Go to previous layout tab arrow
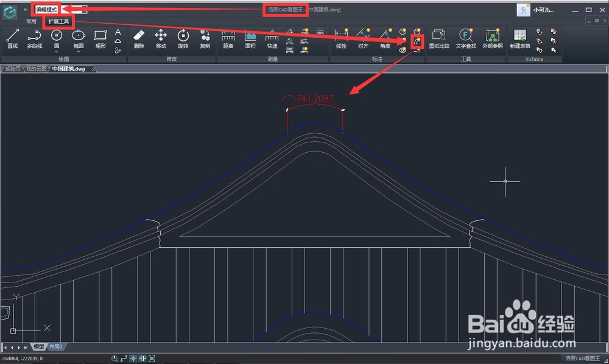Image resolution: width=609 pixels, height=364 pixels. pyautogui.click(x=12, y=348)
